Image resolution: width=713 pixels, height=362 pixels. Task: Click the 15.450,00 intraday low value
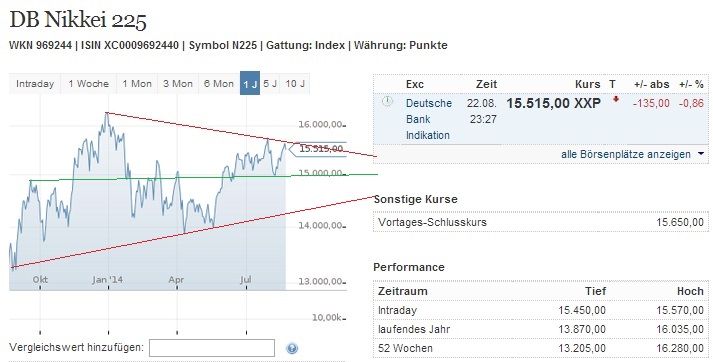[582, 310]
